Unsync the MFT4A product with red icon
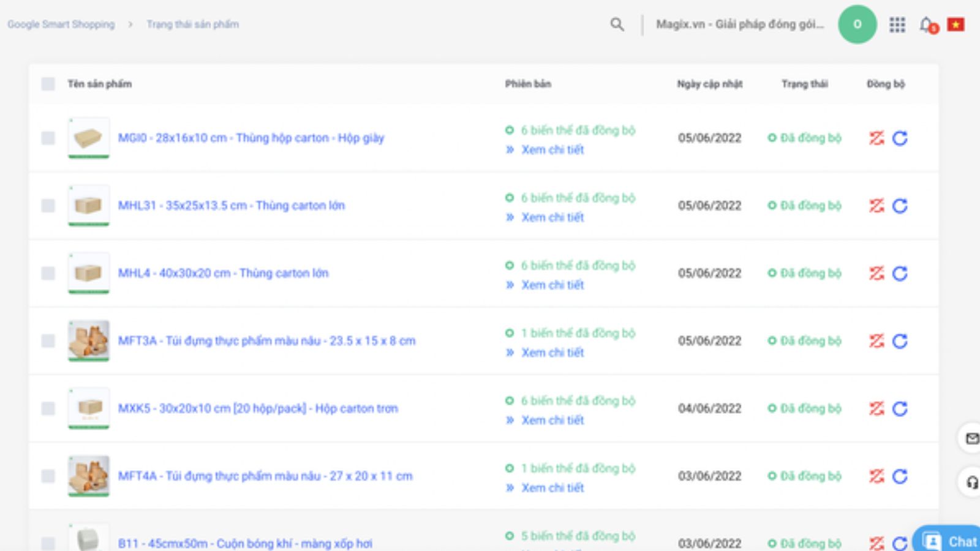Viewport: 980px width, 551px height. coord(876,476)
